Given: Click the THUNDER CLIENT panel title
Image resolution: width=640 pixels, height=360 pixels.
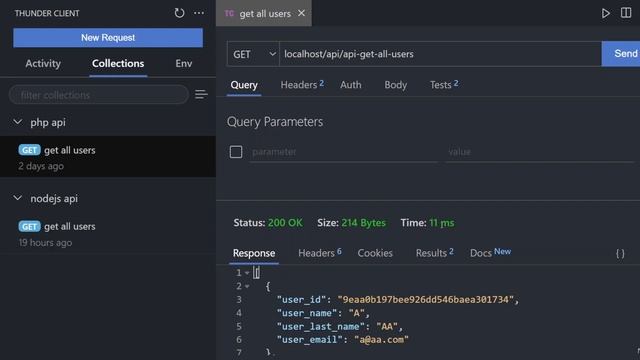Looking at the screenshot, I should (47, 13).
